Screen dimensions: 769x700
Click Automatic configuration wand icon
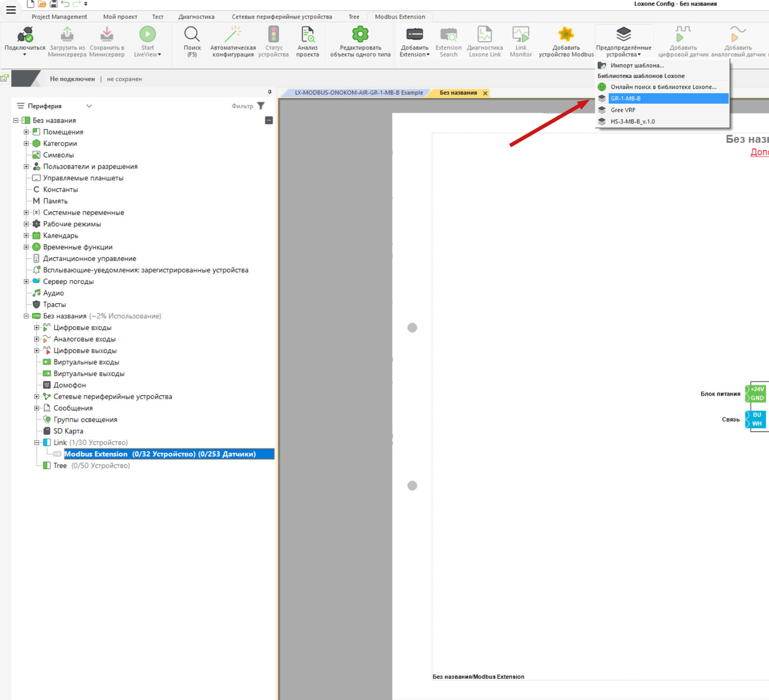[233, 35]
